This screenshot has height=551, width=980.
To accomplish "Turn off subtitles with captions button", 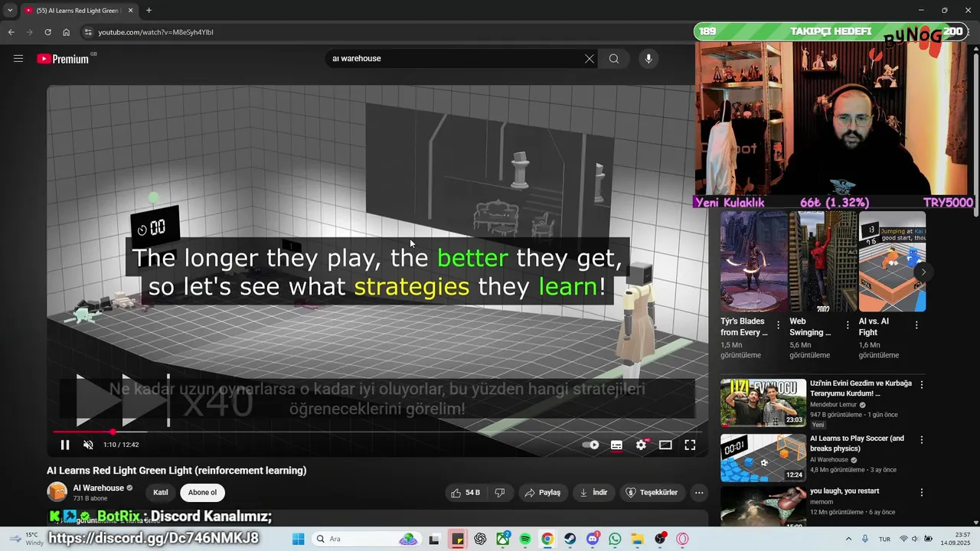I will coord(616,445).
